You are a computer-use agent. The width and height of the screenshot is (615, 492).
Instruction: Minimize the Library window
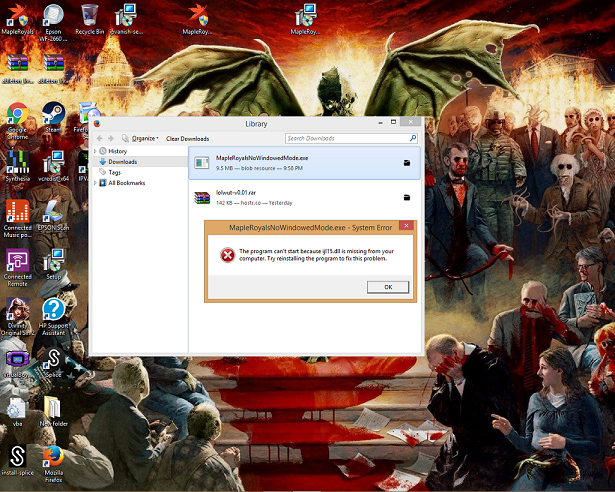(380, 122)
